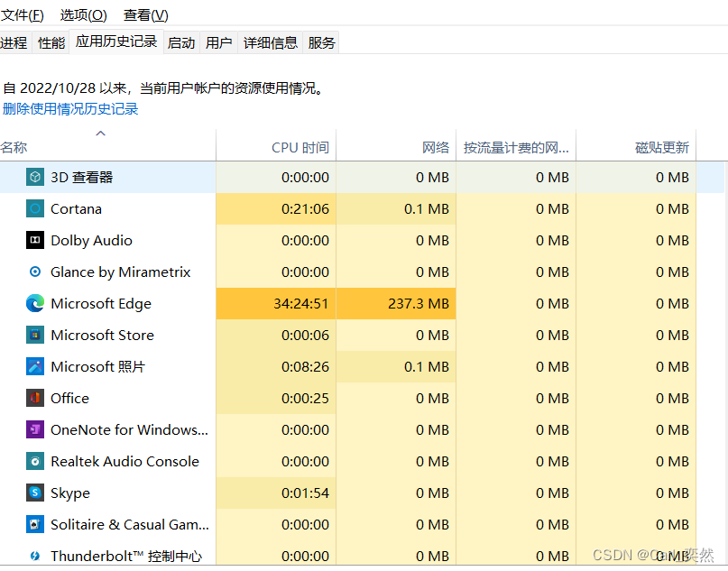Switch to the 启动 tab
The height and width of the screenshot is (571, 728).
pyautogui.click(x=181, y=42)
